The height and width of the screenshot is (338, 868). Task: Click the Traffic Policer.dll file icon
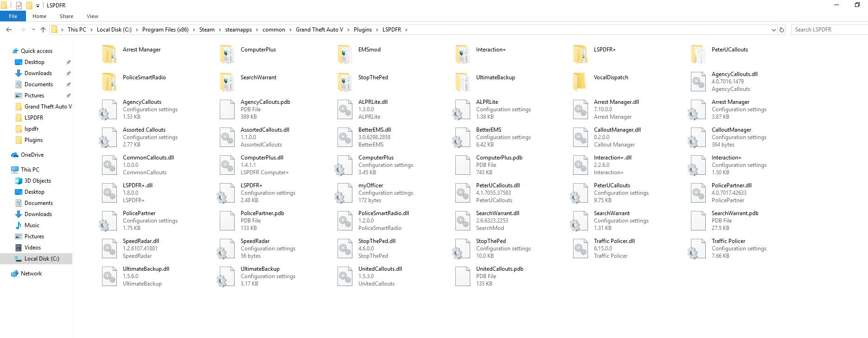[581, 249]
